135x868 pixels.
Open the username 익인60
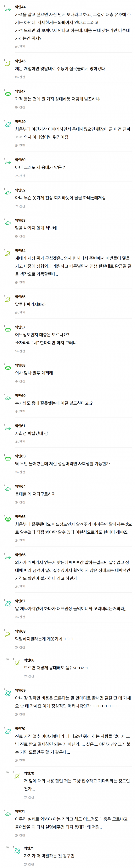[20, 396]
